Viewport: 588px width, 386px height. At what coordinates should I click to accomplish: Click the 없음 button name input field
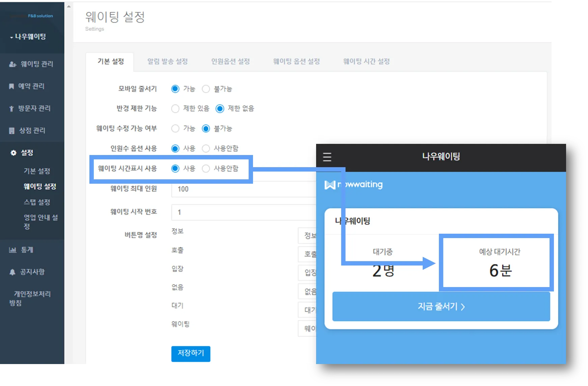[x=307, y=291]
